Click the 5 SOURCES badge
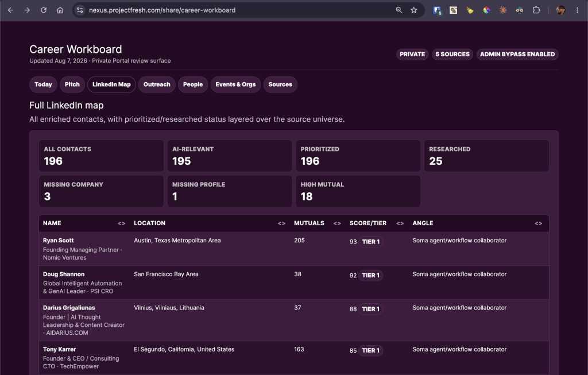Viewport: 588px width, 375px height. coord(452,54)
